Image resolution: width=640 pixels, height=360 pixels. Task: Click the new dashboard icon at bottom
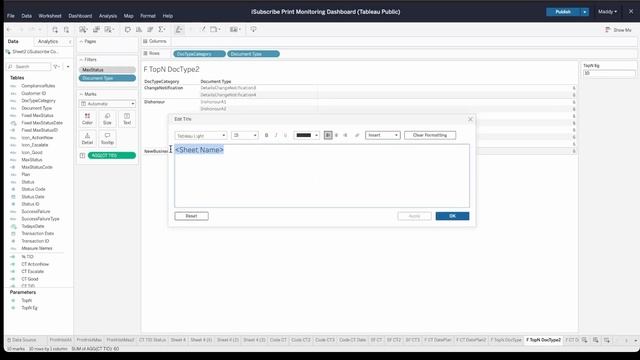pos(596,340)
